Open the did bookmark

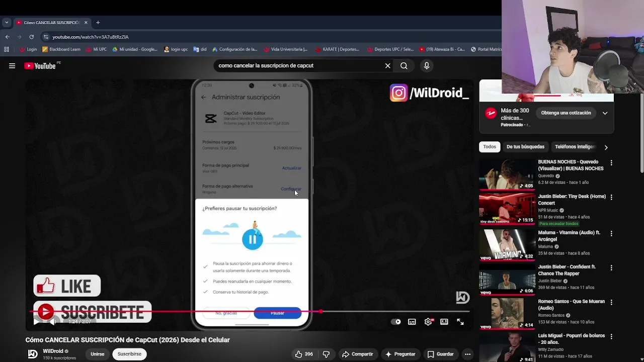coord(200,49)
